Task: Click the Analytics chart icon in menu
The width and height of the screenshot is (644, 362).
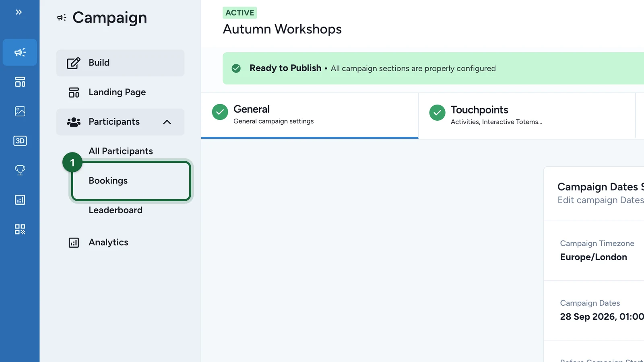Action: pos(74,243)
